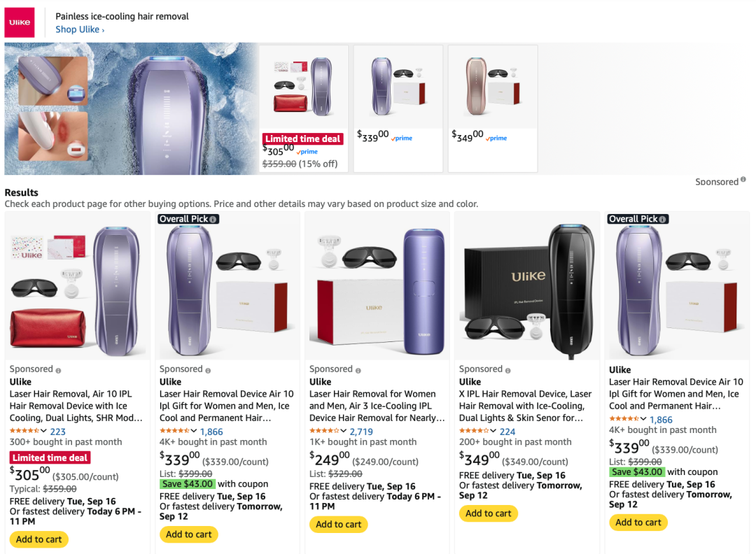This screenshot has width=756, height=554.
Task: Open the title of the Air 3 Ice-Cooling IPL listing
Action: (377, 406)
